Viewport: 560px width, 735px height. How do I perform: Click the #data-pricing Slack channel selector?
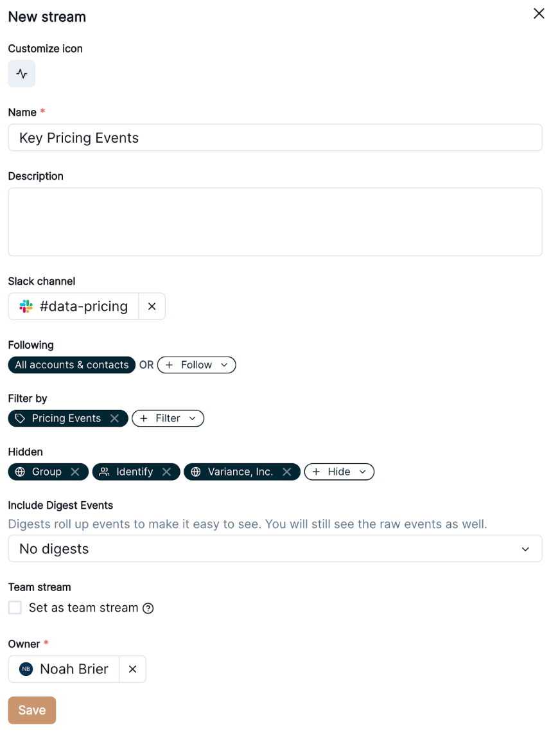point(74,306)
